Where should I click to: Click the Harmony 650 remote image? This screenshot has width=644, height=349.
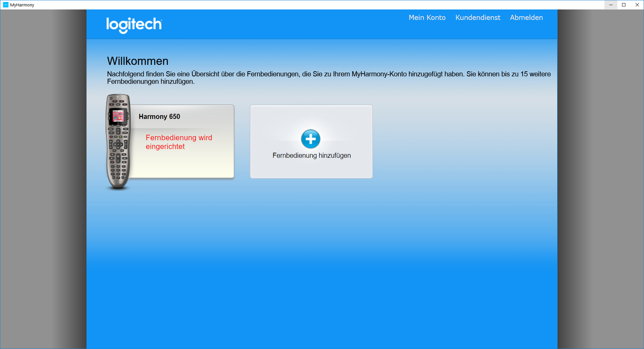[x=118, y=142]
